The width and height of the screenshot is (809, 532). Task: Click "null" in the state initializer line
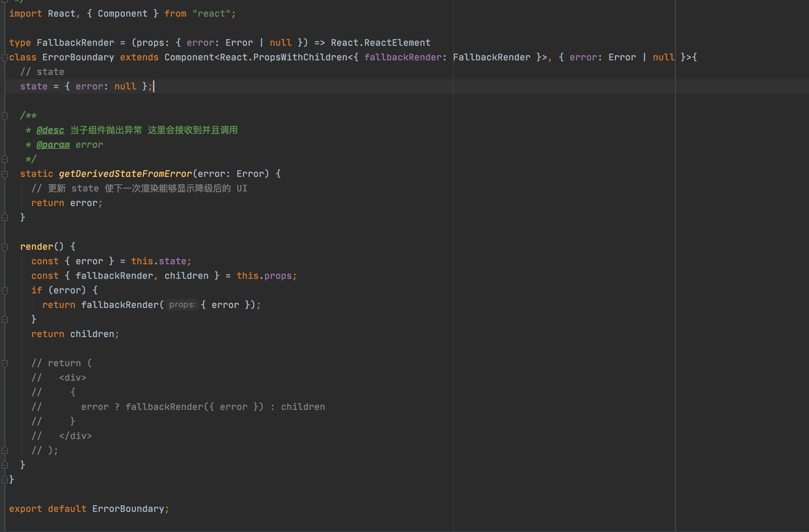(125, 86)
